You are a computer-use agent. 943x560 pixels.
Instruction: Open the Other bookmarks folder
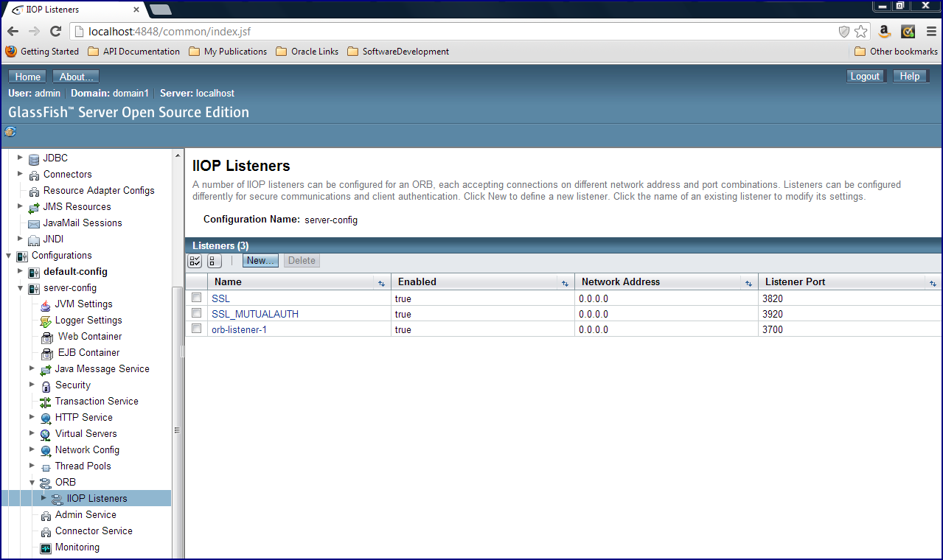click(896, 52)
